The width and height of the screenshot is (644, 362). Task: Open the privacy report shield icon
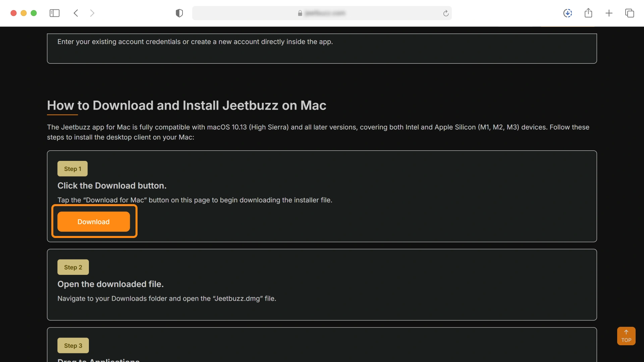point(179,13)
